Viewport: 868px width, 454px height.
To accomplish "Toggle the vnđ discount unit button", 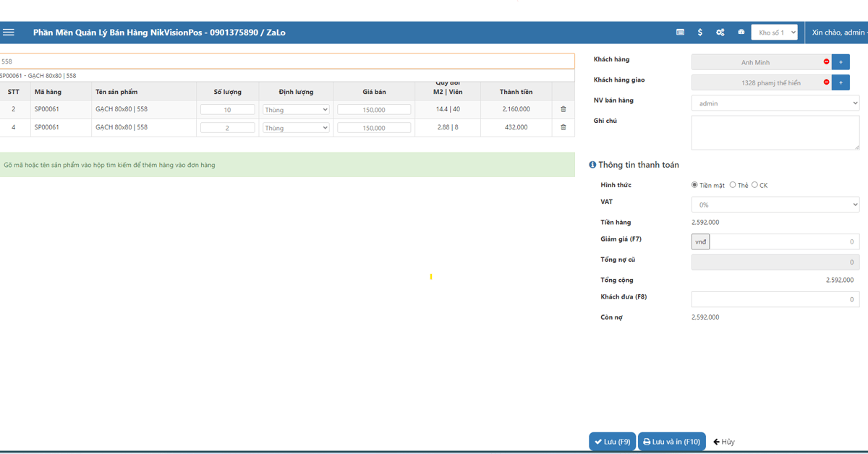I will click(700, 242).
